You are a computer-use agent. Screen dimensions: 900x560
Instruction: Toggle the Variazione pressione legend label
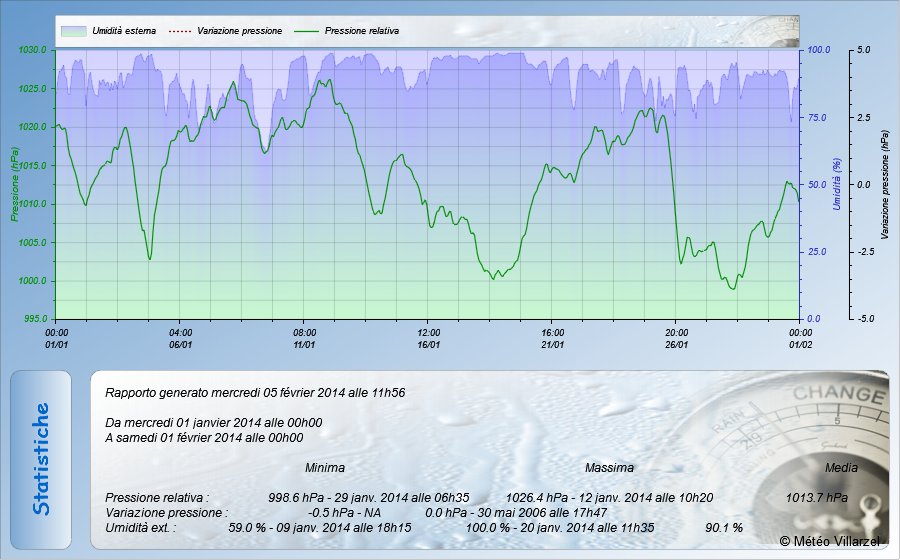[239, 31]
